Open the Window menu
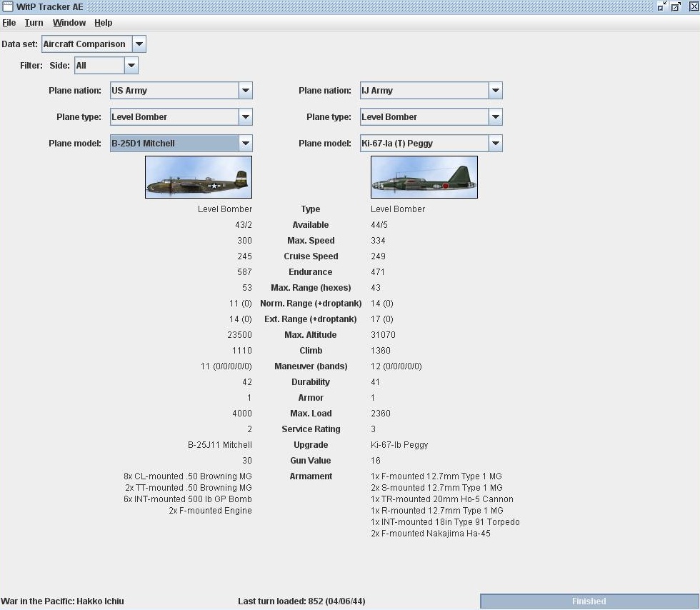The width and height of the screenshot is (700, 610). click(69, 23)
